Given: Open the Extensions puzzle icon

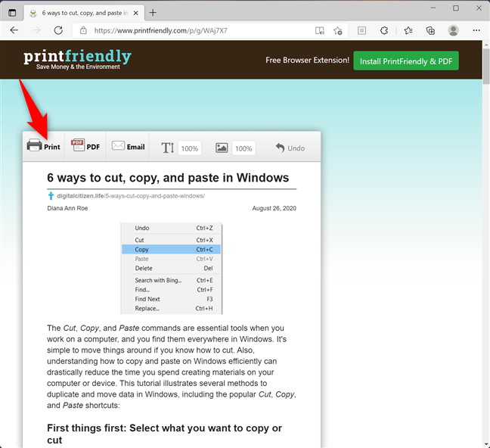Looking at the screenshot, I should coord(384,30).
